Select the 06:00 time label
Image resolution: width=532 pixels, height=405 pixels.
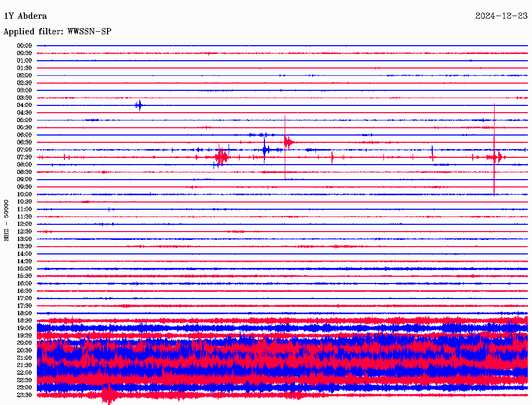coord(24,135)
